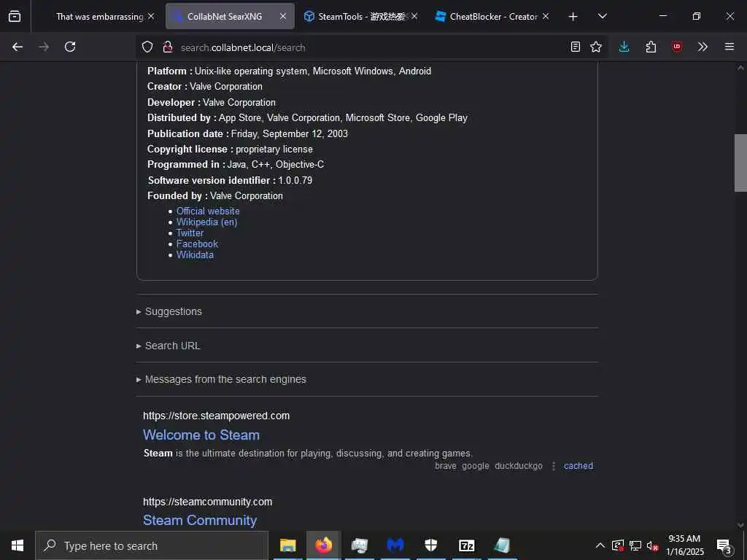The image size is (747, 560).
Task: Close the SteamTools tab
Action: 414,16
